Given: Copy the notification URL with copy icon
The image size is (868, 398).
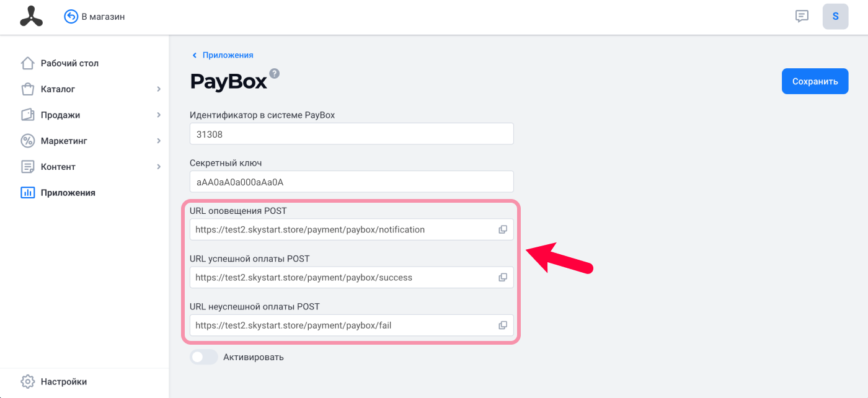Looking at the screenshot, I should 503,229.
